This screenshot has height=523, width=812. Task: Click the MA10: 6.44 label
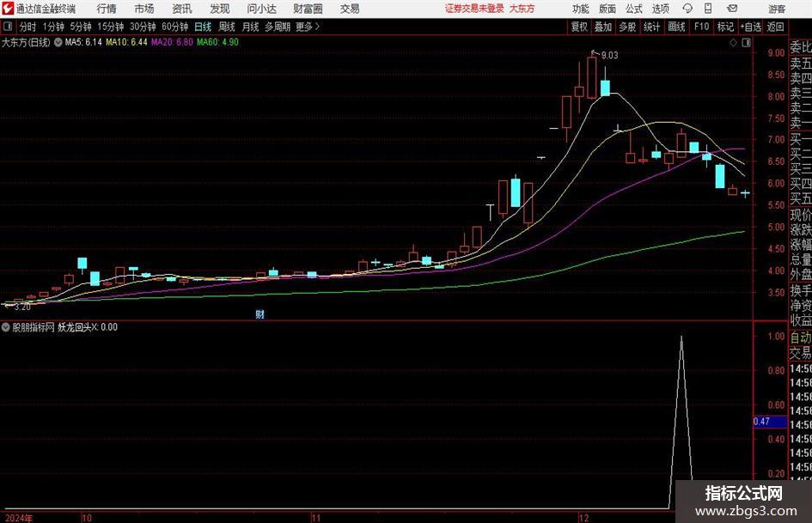pos(126,42)
